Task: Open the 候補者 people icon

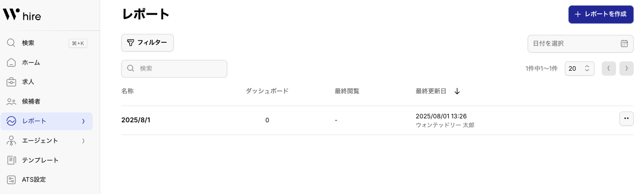Action: [11, 102]
